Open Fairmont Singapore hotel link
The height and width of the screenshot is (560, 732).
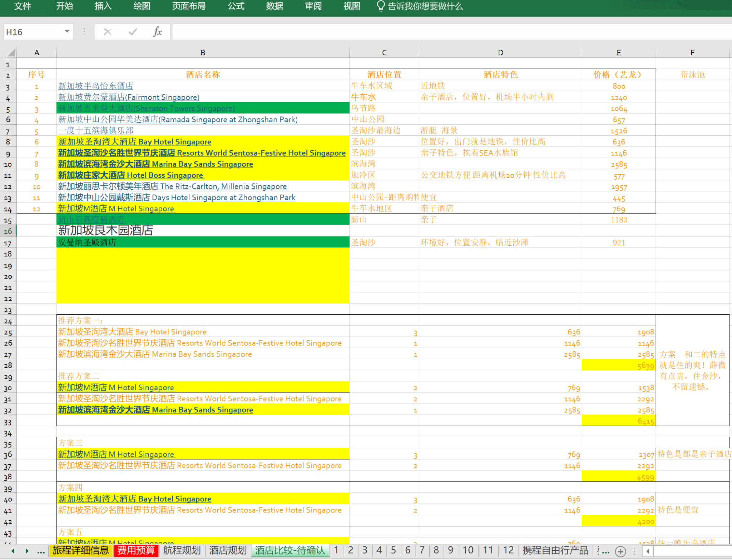tap(129, 97)
